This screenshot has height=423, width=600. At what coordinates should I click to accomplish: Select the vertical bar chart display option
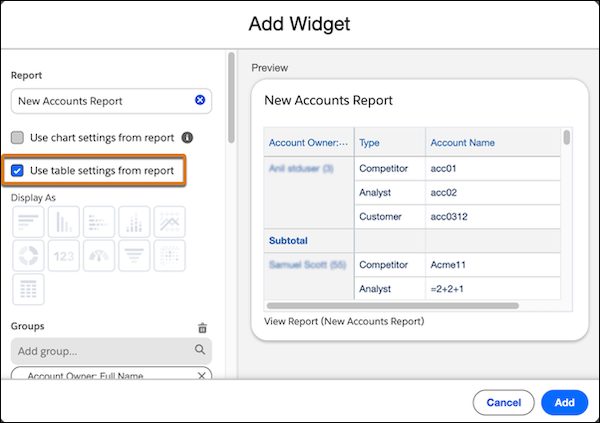click(64, 222)
